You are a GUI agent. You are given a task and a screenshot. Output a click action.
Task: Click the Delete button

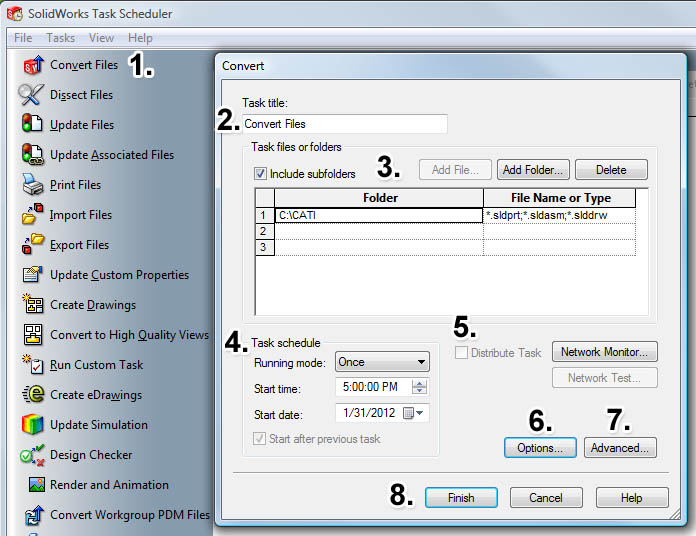pyautogui.click(x=611, y=170)
